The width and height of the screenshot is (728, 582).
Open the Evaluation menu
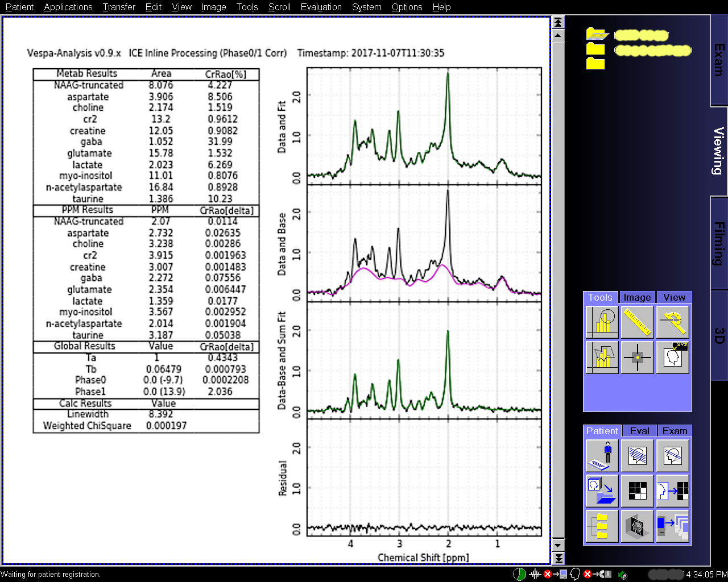pos(321,7)
